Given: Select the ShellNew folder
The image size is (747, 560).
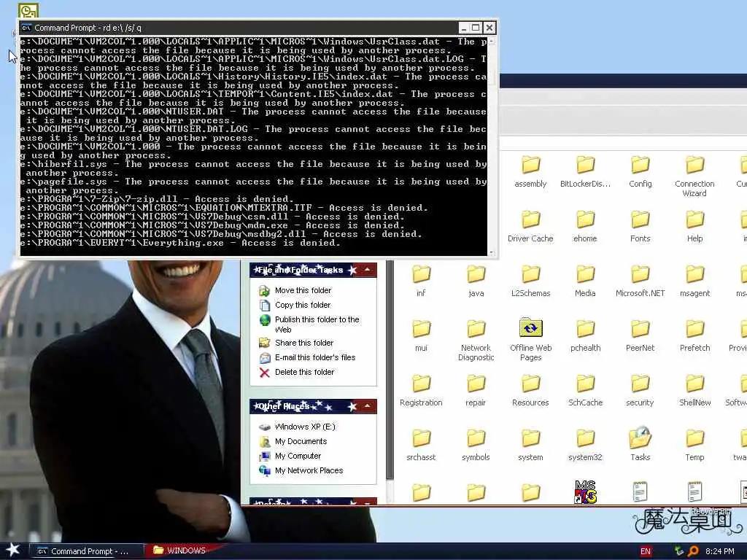Looking at the screenshot, I should (694, 391).
